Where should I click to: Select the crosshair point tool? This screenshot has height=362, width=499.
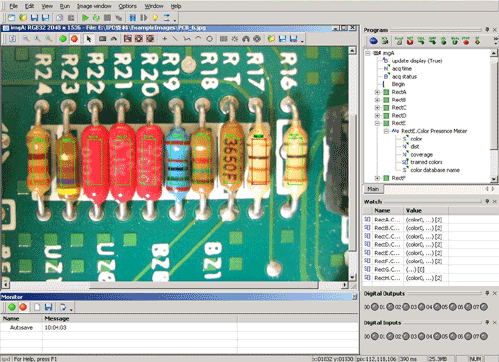(x=164, y=39)
